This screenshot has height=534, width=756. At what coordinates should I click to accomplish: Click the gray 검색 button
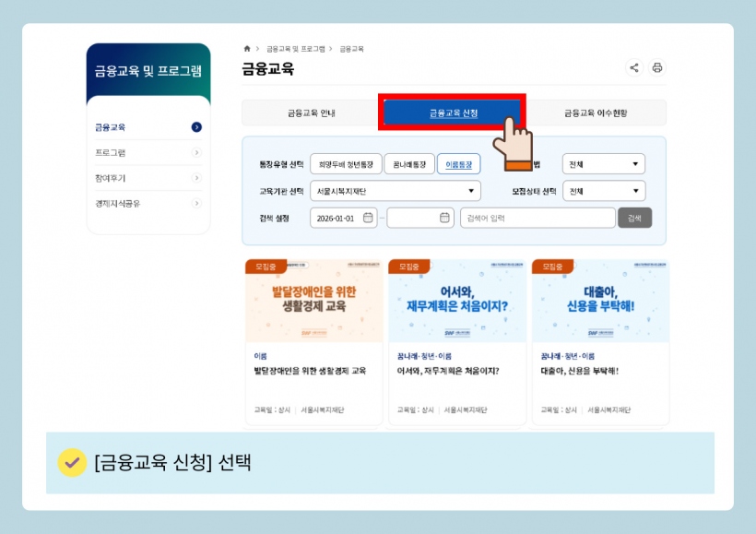(x=634, y=219)
